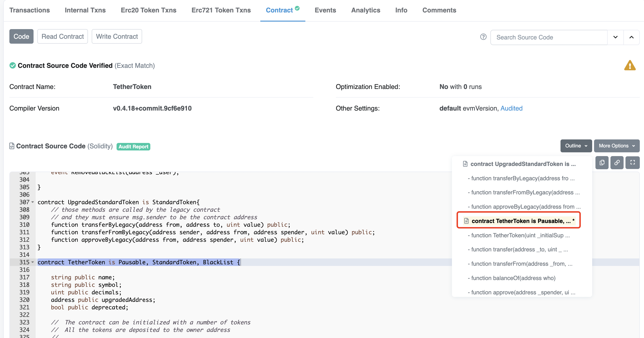Click the Read Contract button
This screenshot has width=644, height=338.
62,37
